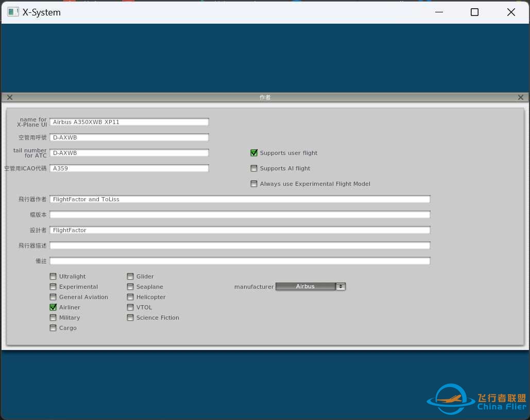Check the VTOL category box
This screenshot has width=530, height=420.
(x=130, y=307)
